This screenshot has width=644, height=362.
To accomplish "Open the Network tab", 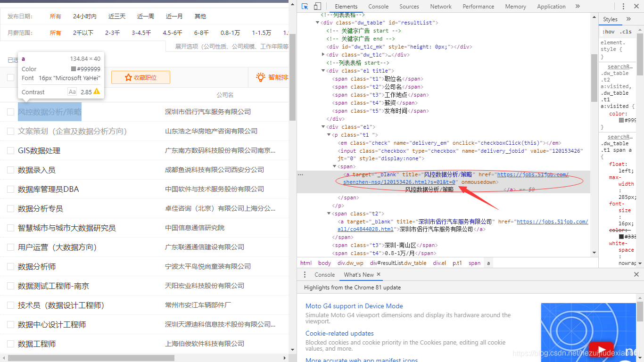I will click(441, 7).
